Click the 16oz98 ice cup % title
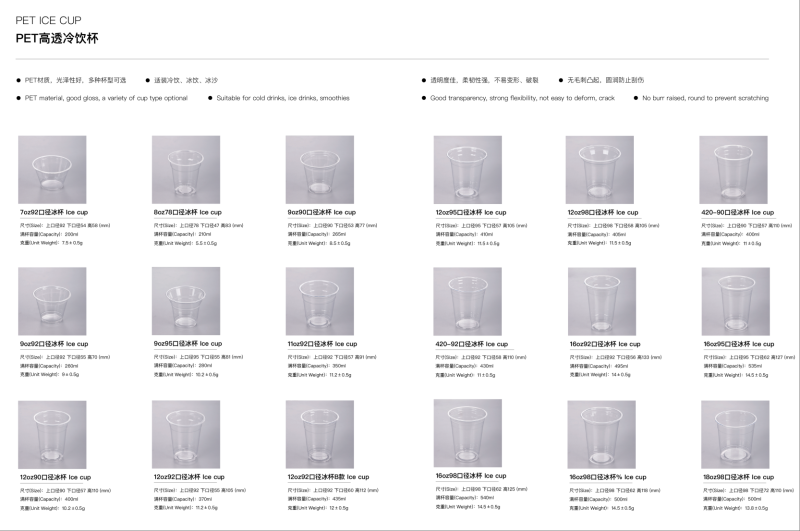 click(x=607, y=478)
